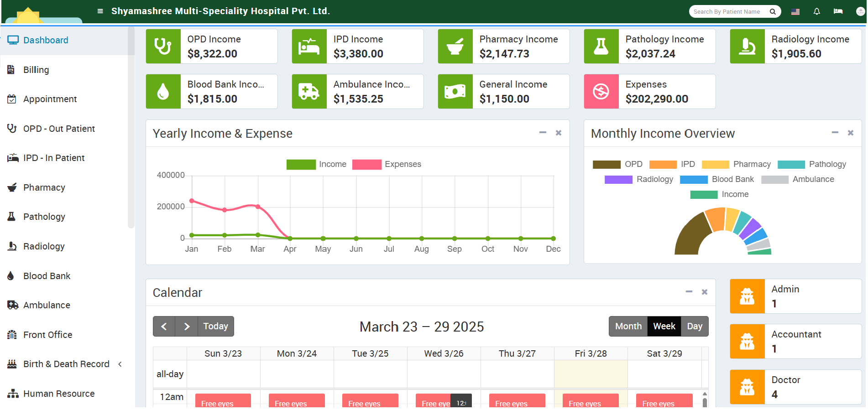Screen dimensions: 868x410
Task: Click the Expenses pink icon tile
Action: (x=601, y=92)
